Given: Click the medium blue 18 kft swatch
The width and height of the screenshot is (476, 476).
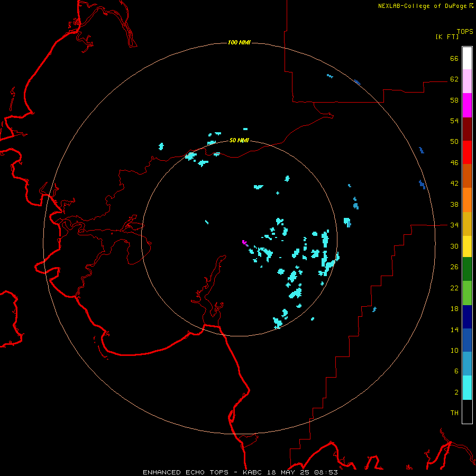Looking at the screenshot, I should coord(467,340).
